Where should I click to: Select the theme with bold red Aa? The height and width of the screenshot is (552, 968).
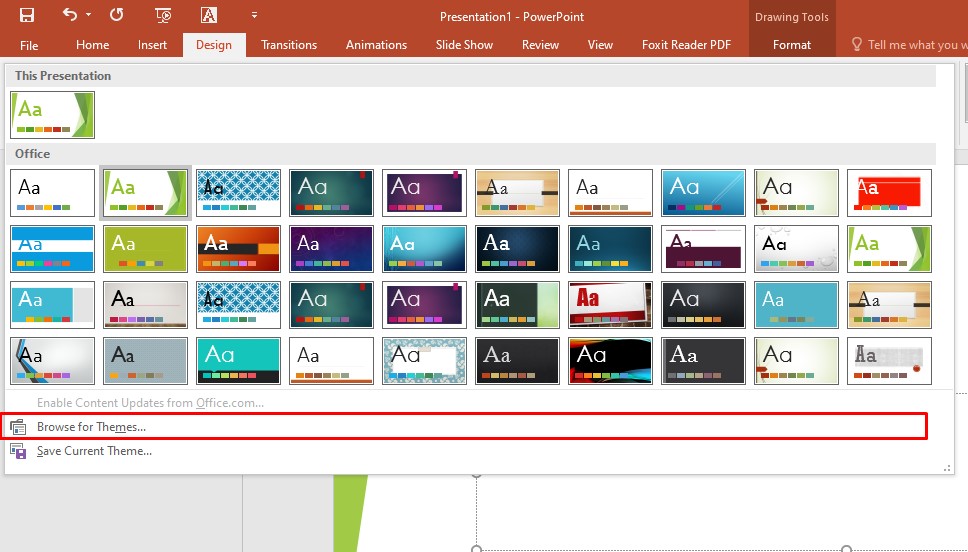coord(611,305)
